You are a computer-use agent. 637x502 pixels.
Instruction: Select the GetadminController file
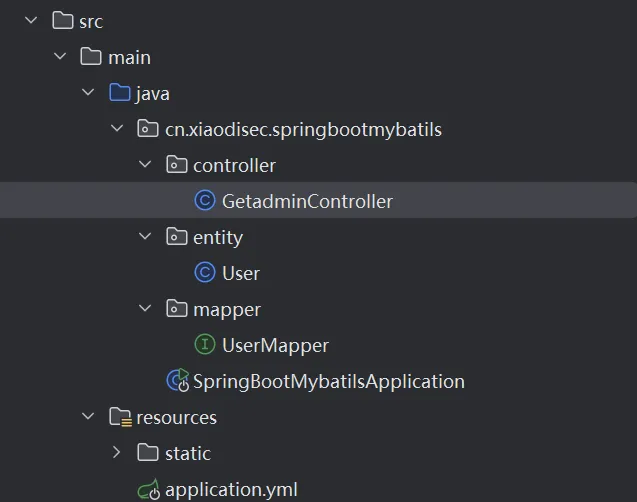coord(307,201)
